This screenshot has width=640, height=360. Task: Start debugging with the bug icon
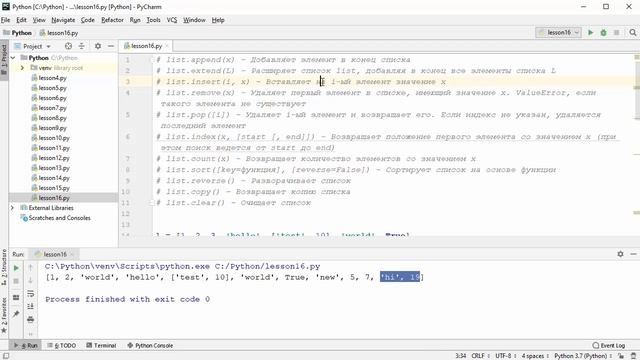click(x=603, y=32)
